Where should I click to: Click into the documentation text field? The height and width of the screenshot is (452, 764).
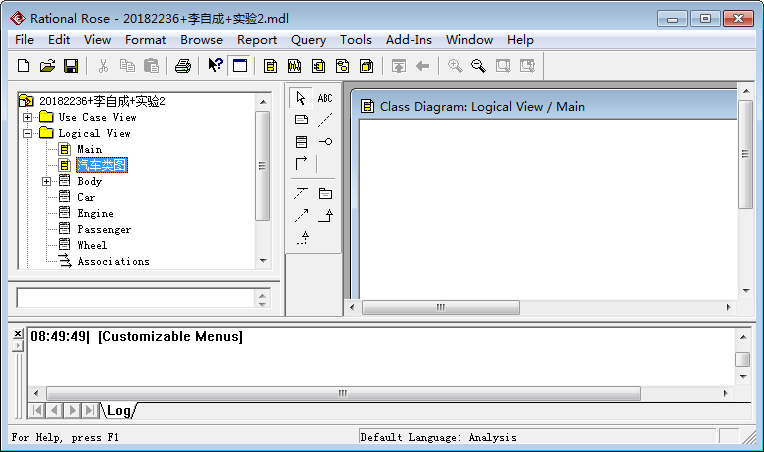pos(135,298)
